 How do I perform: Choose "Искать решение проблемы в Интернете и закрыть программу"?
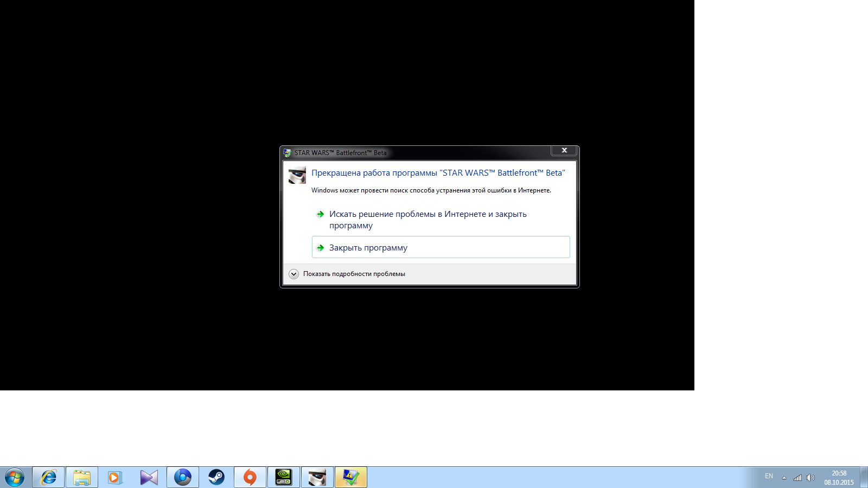(441, 220)
